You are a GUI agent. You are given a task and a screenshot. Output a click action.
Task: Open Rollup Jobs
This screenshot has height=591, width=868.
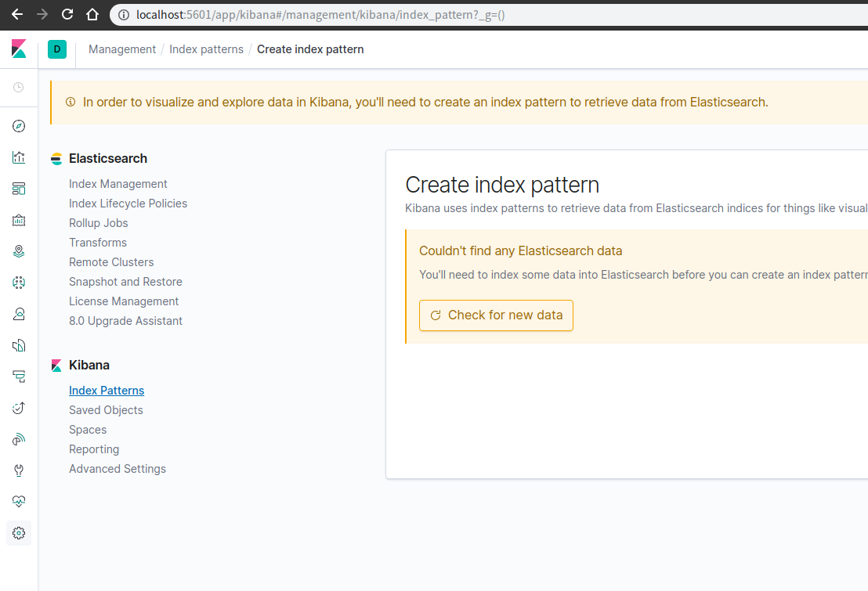point(99,223)
